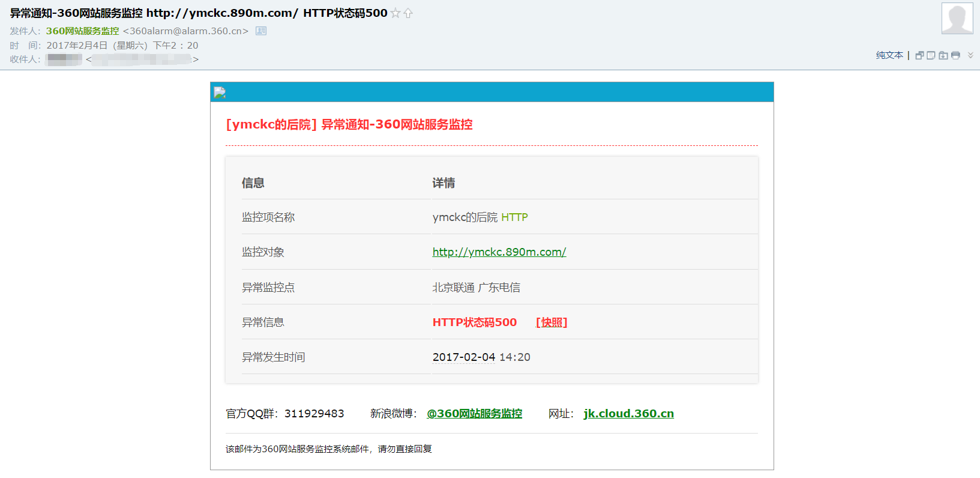Click the blurred recipient address
The width and height of the screenshot is (980, 478).
pyautogui.click(x=142, y=59)
